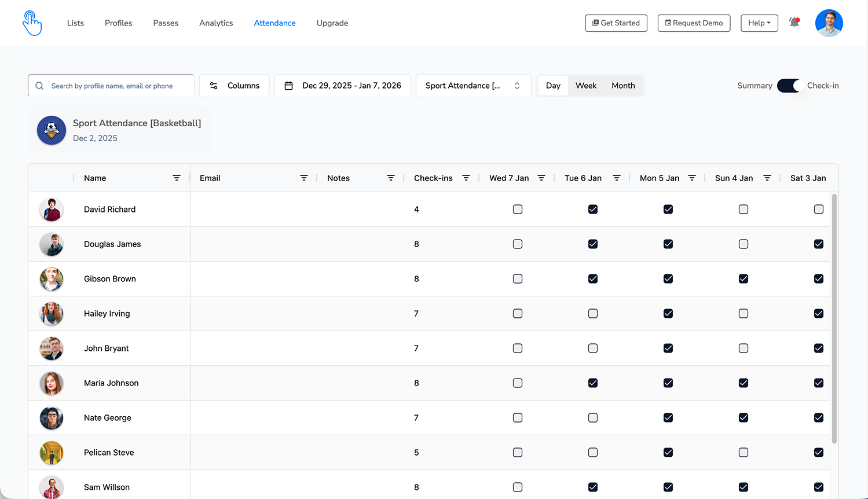Check Hailey Irving's Tue 6 Jan box
The image size is (868, 499).
tap(593, 314)
